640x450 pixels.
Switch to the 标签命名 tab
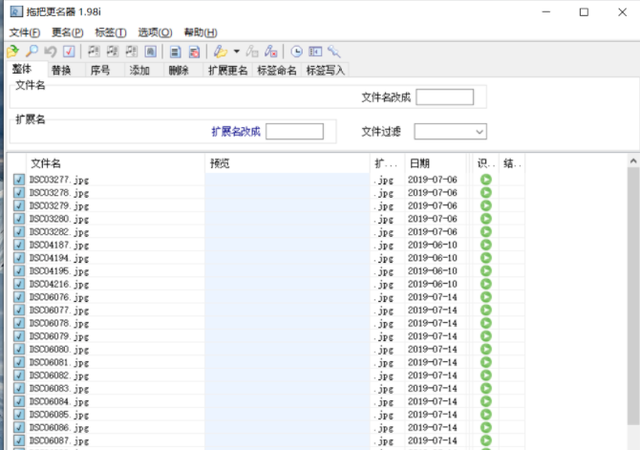click(x=277, y=70)
